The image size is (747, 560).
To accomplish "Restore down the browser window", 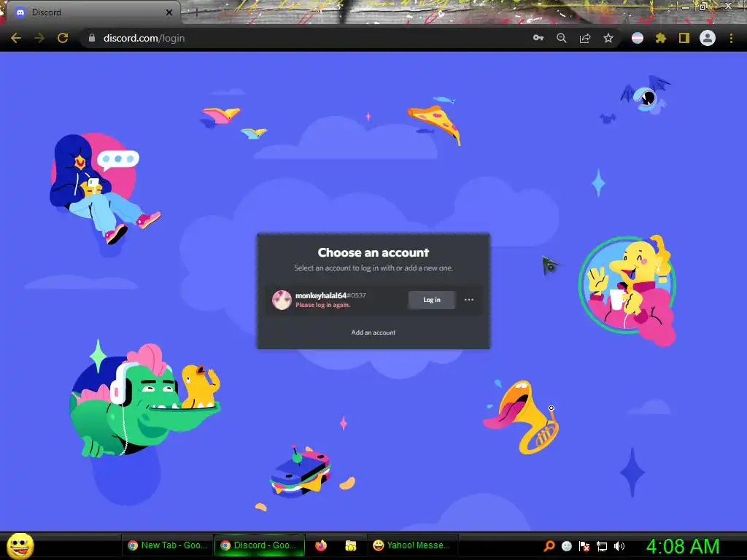I will point(703,7).
